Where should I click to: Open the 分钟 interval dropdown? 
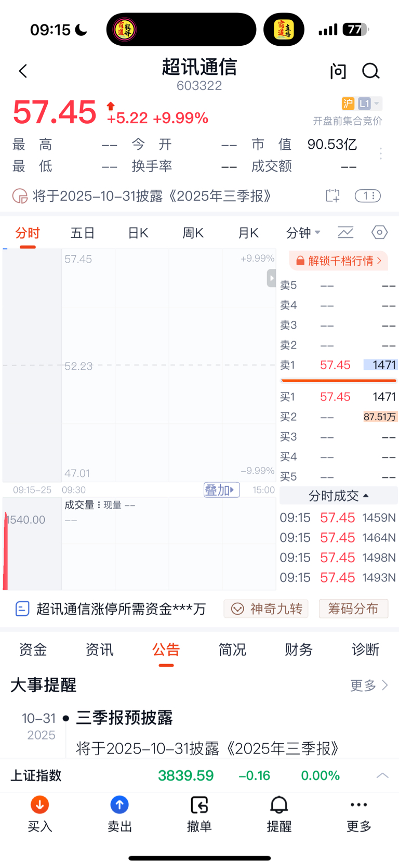303,233
